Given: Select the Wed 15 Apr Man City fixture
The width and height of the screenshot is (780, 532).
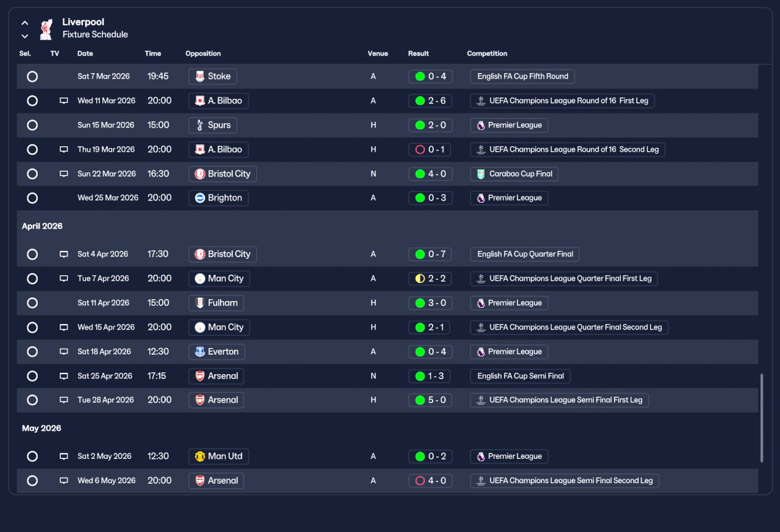Looking at the screenshot, I should click(32, 327).
